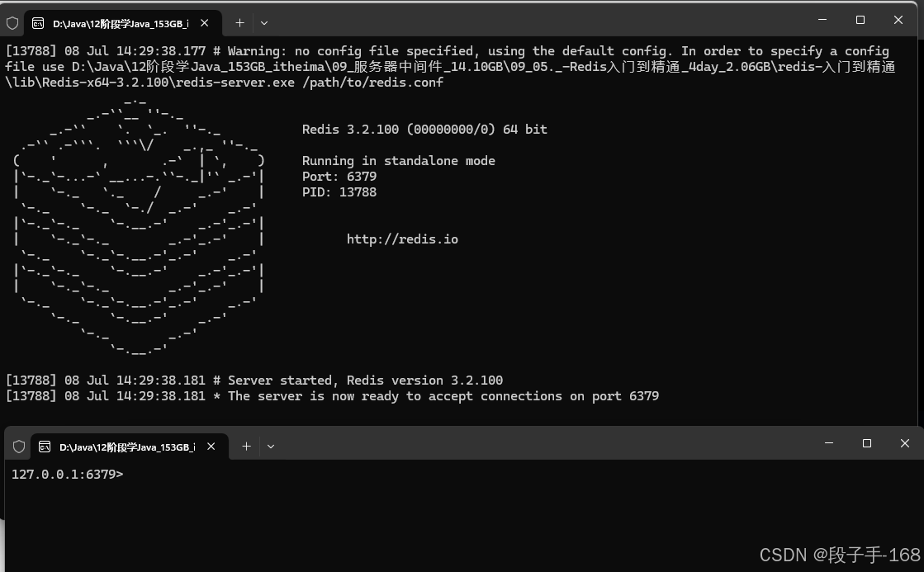
Task: Minimize the Redis server terminal window
Action: tap(822, 20)
